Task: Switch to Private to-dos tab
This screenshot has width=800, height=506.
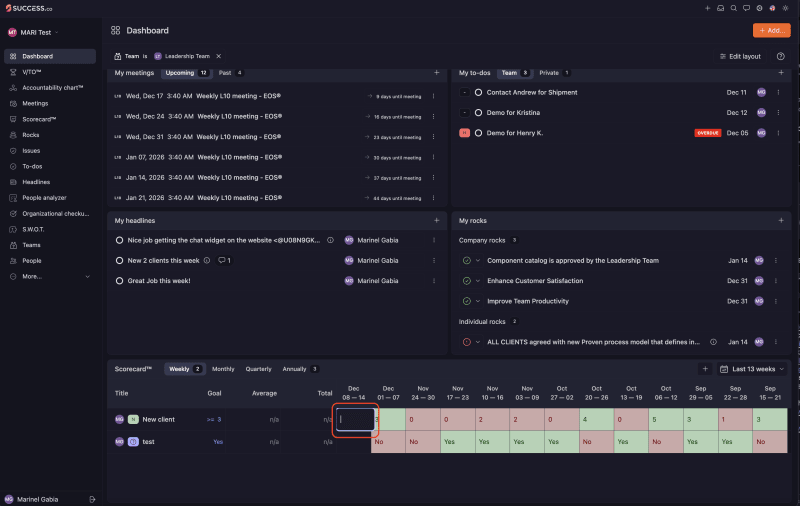Action: click(x=554, y=73)
